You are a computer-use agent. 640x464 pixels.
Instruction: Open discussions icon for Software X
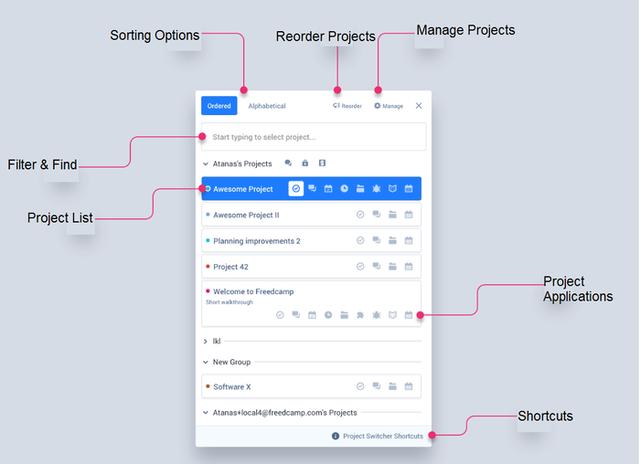click(376, 386)
